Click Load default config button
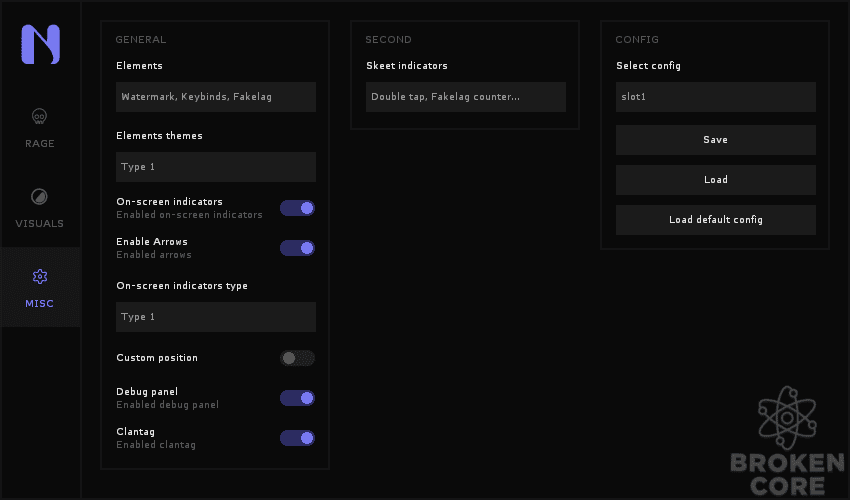This screenshot has height=500, width=850. click(x=716, y=220)
